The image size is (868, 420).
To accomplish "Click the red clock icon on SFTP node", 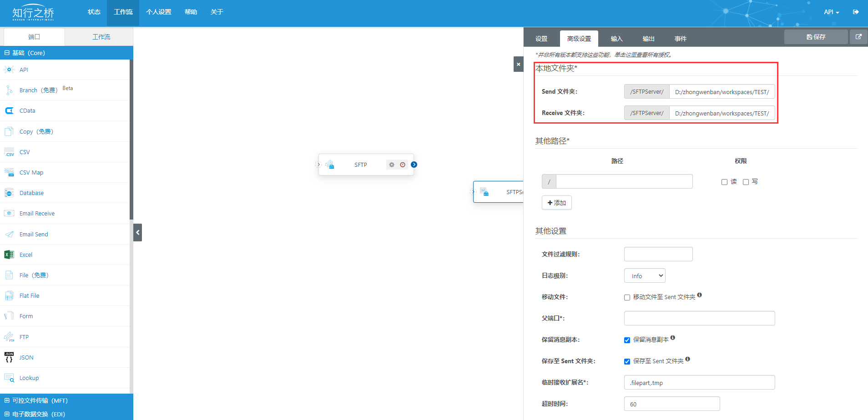I will click(x=403, y=165).
